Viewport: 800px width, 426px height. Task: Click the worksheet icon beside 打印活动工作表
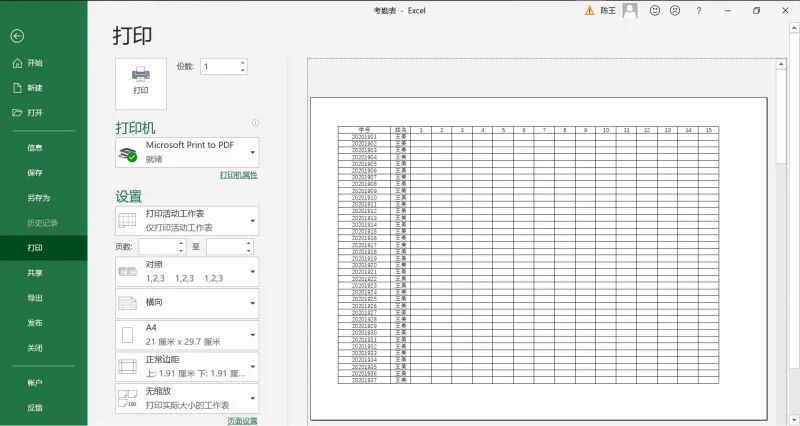coord(127,220)
